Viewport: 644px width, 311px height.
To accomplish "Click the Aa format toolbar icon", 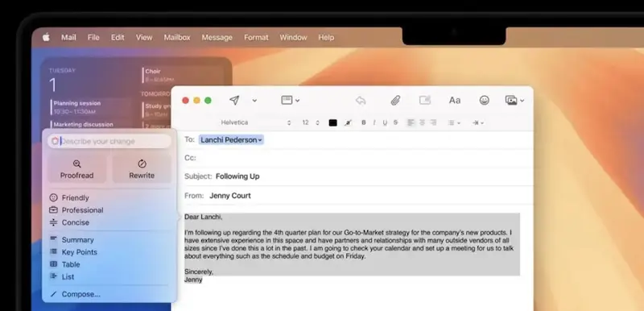I will tap(455, 100).
